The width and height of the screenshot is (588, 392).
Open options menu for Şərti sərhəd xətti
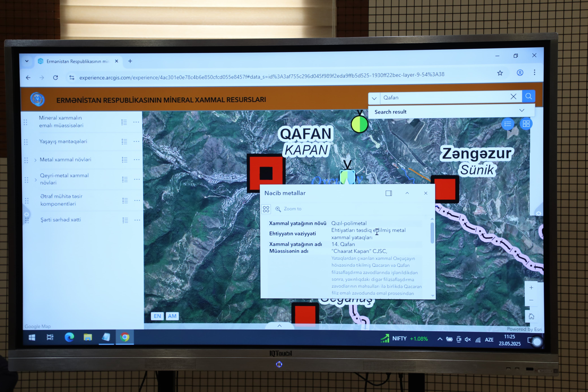(x=137, y=220)
